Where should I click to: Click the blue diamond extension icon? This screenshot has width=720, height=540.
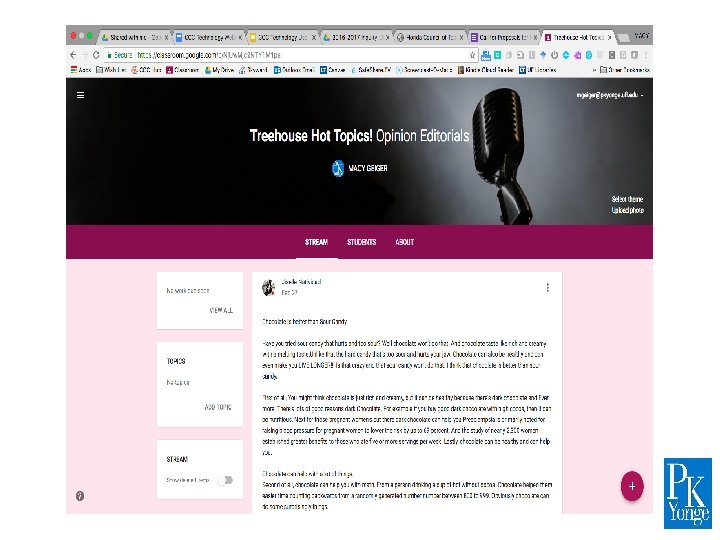pyautogui.click(x=543, y=55)
